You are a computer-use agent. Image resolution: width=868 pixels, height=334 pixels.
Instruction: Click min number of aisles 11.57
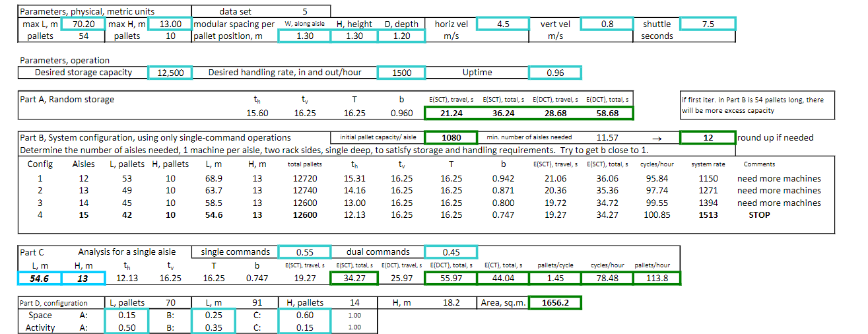coord(607,138)
